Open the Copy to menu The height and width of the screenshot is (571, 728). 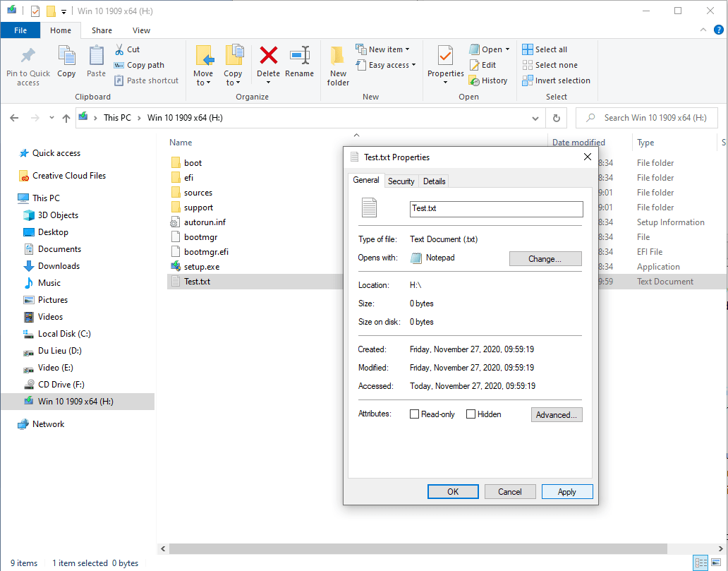tap(233, 66)
